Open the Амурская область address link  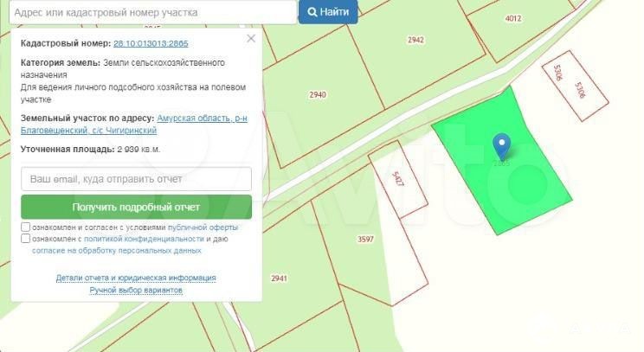tap(134, 125)
